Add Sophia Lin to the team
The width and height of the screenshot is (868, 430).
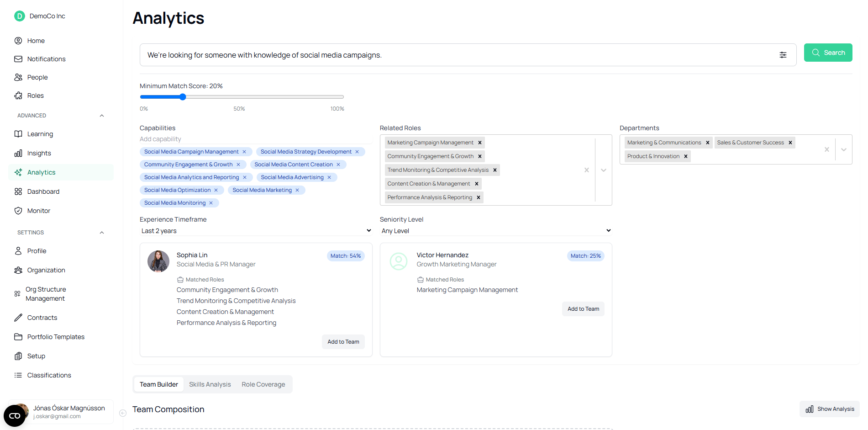coord(343,342)
